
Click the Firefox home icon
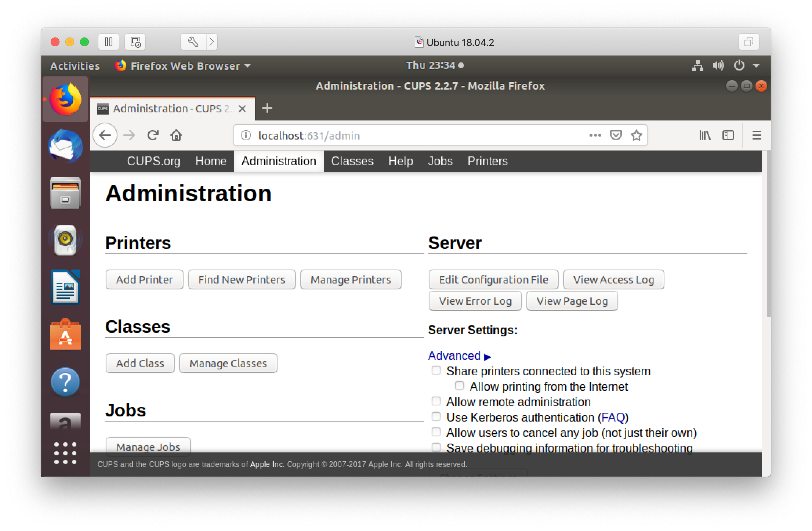[x=176, y=136]
